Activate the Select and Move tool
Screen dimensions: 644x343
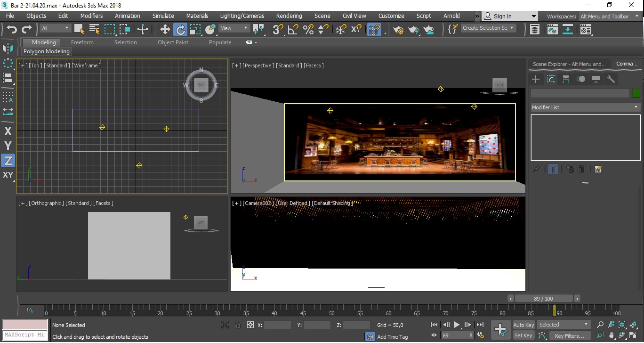click(x=165, y=30)
